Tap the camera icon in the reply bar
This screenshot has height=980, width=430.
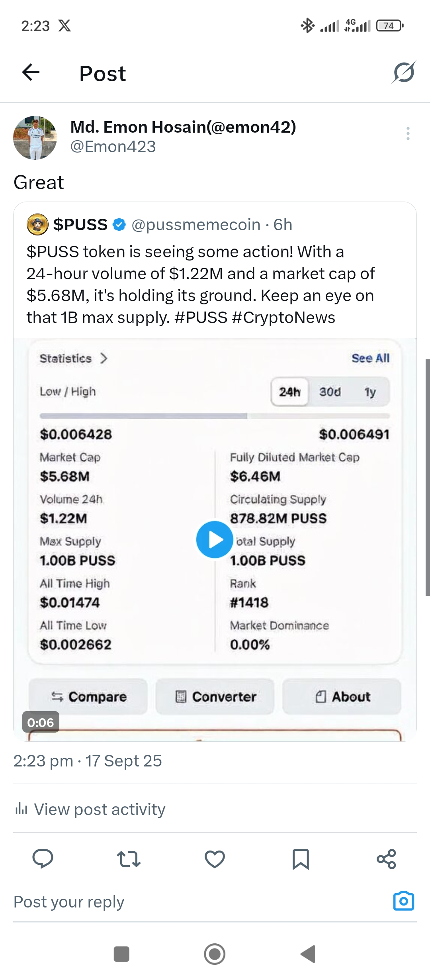(x=403, y=901)
